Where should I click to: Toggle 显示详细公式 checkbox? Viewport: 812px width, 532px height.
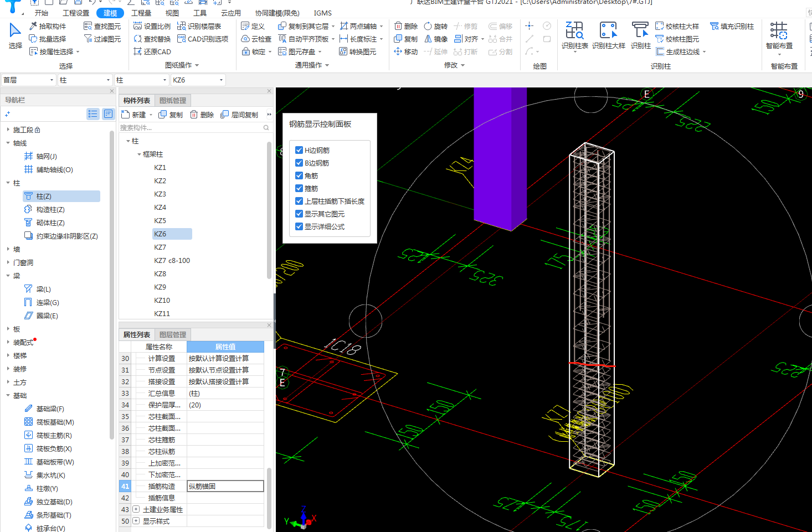point(299,226)
